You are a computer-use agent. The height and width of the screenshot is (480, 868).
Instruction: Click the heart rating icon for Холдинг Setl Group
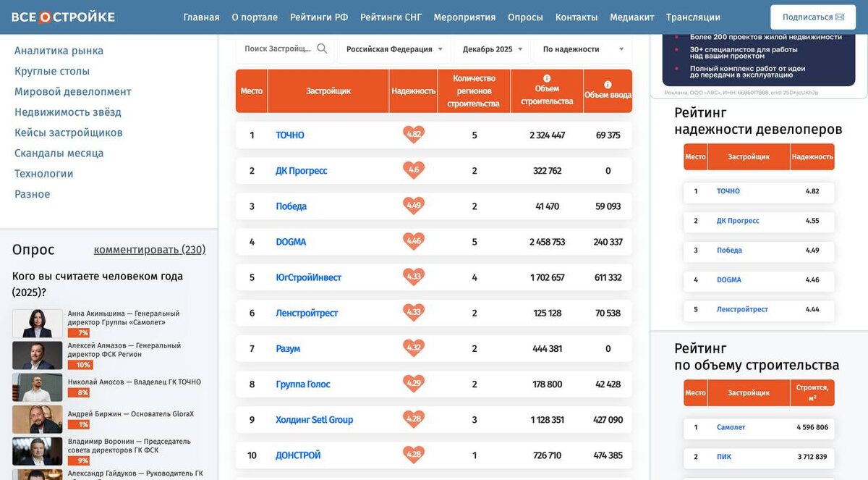click(414, 418)
